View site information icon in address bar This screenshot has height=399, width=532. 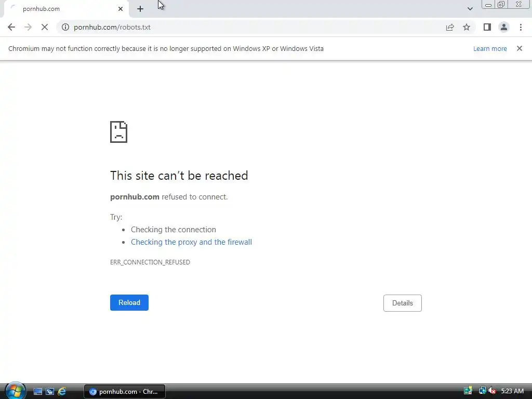click(x=65, y=27)
